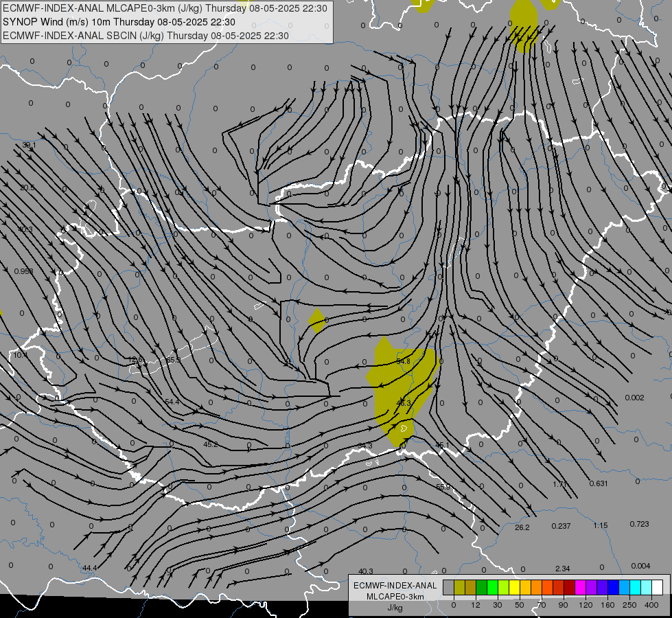Click the dark green legend swatch
The image size is (672, 618).
(481, 587)
